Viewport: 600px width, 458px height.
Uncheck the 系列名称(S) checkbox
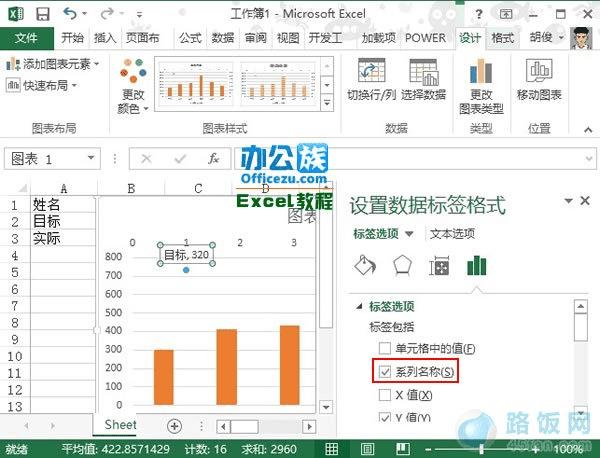coord(384,372)
